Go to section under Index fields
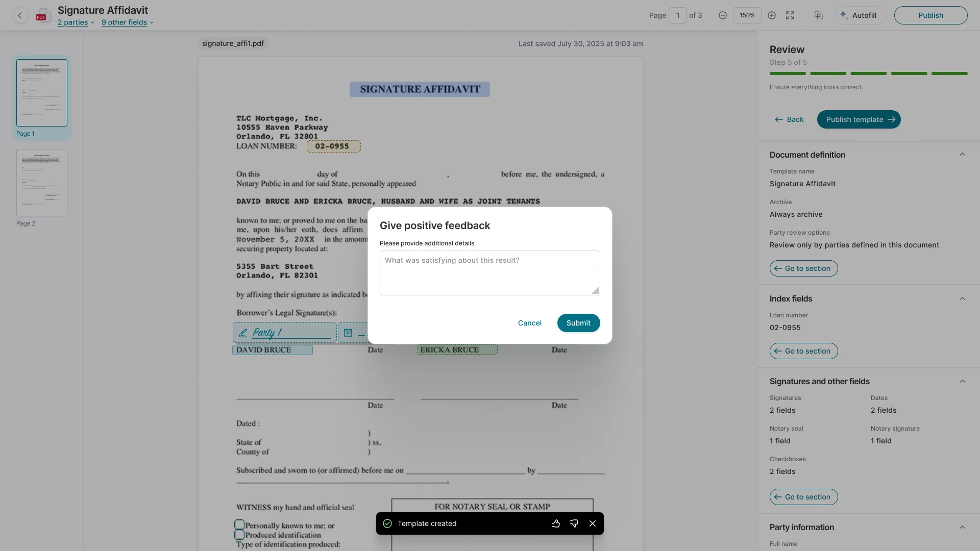980x551 pixels. pyautogui.click(x=803, y=351)
